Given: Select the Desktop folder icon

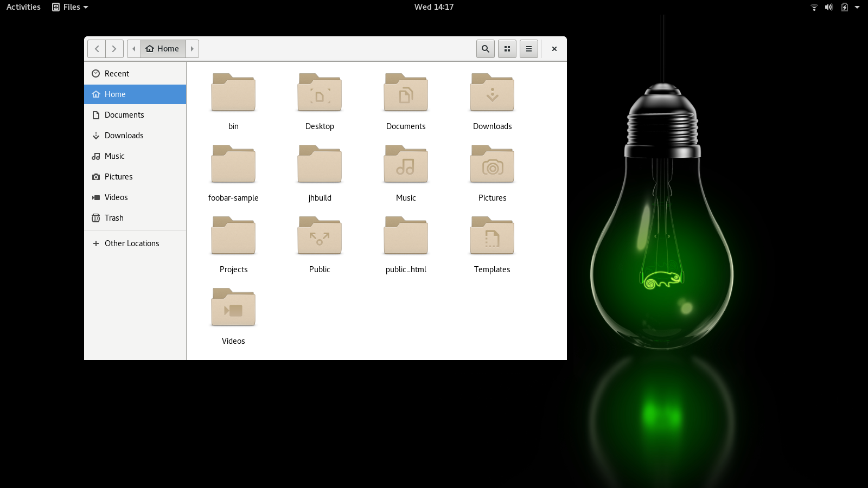Looking at the screenshot, I should click(x=320, y=93).
